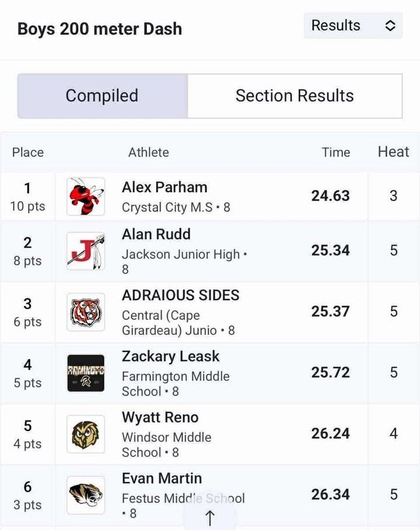Select the Compiled tab
420x530 pixels.
pos(103,96)
